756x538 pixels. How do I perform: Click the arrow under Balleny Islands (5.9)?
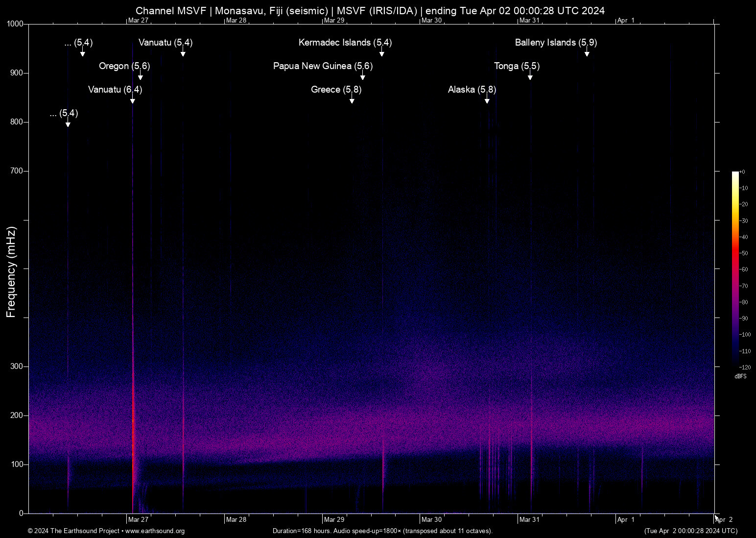(587, 52)
